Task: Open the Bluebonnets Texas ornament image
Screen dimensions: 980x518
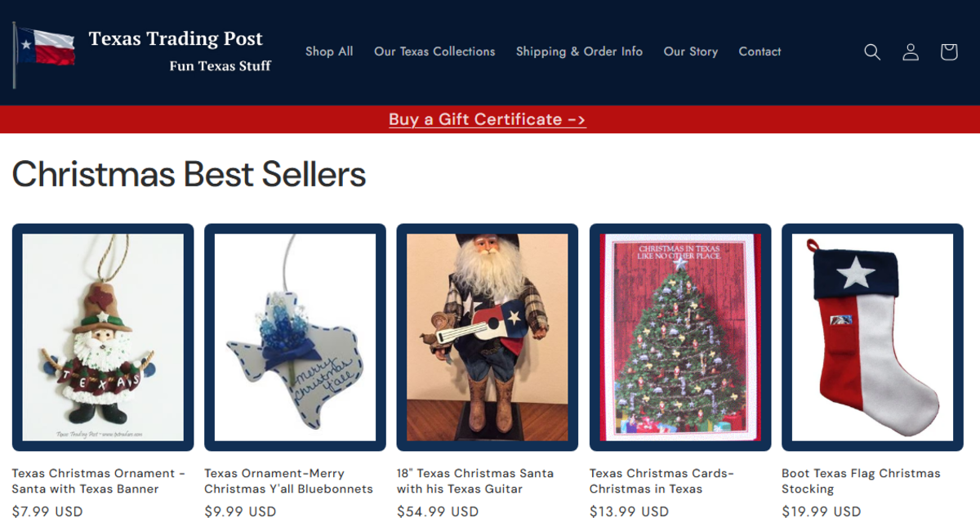Action: 295,337
